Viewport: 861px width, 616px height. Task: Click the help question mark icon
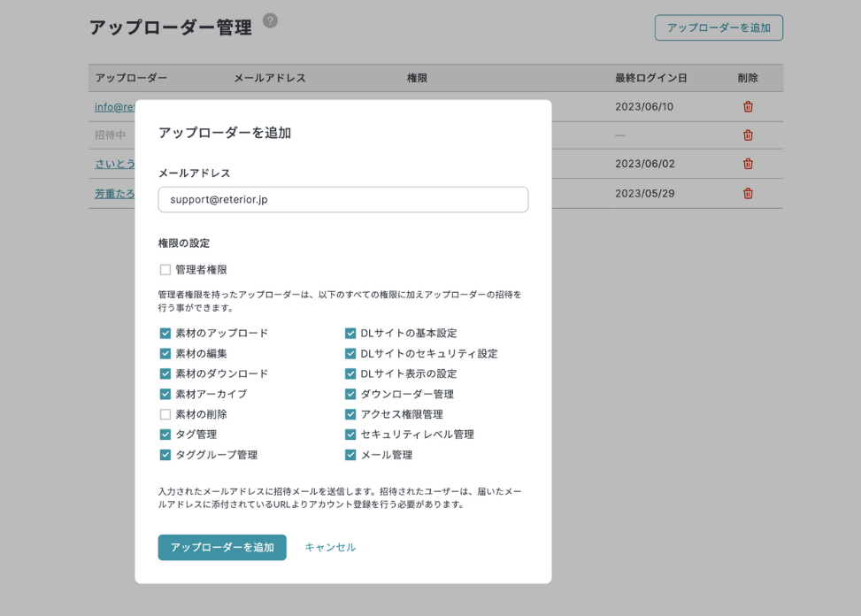270,20
